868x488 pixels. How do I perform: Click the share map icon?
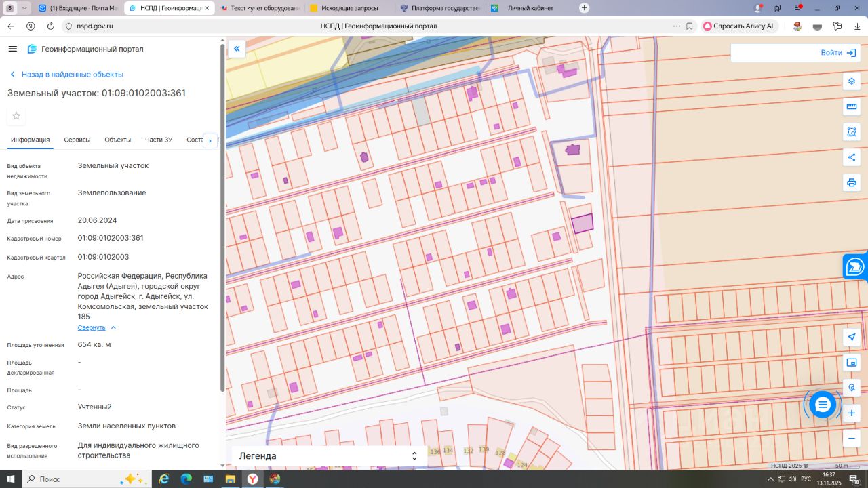pyautogui.click(x=852, y=157)
